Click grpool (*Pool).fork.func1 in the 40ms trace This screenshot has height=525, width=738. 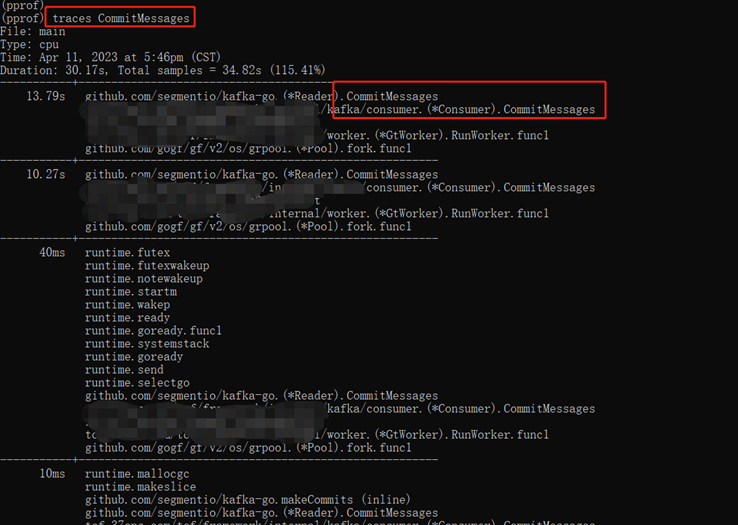point(249,448)
